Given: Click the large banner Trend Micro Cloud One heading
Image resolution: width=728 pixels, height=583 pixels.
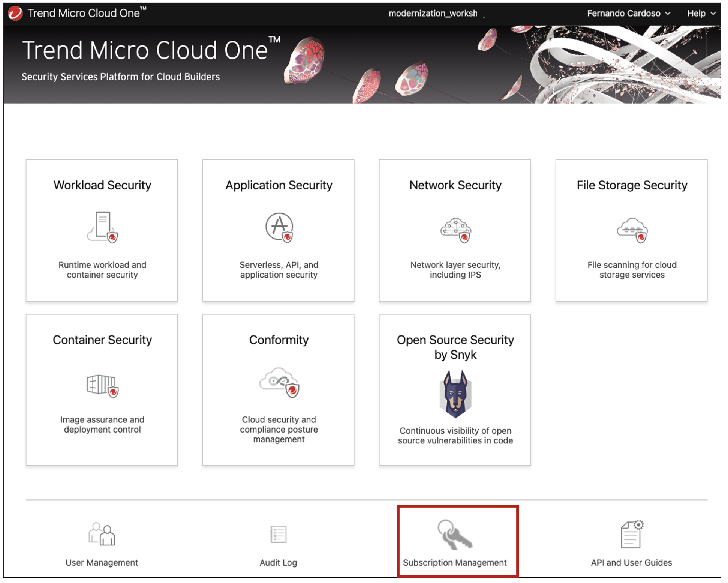Looking at the screenshot, I should point(151,49).
